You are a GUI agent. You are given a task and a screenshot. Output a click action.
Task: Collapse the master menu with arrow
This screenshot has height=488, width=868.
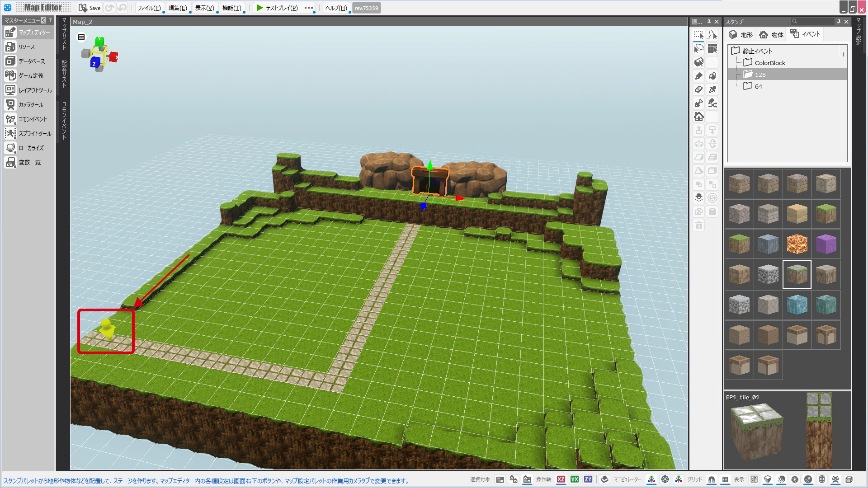[x=43, y=20]
